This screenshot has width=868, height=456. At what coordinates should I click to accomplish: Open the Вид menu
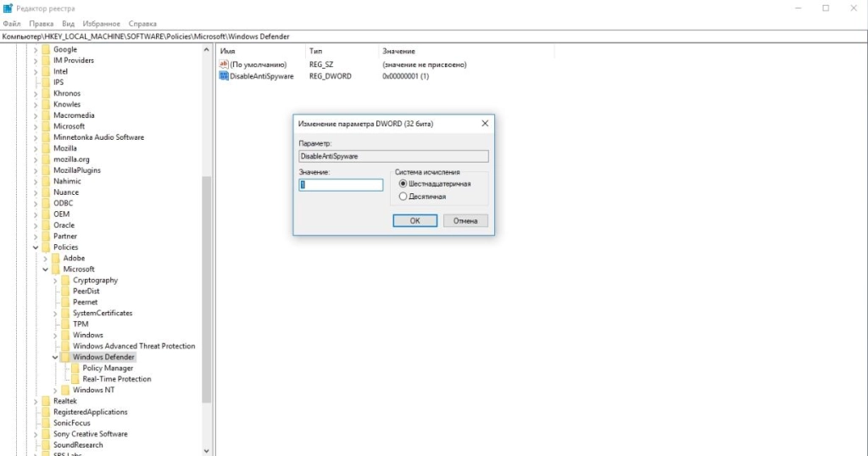(68, 24)
